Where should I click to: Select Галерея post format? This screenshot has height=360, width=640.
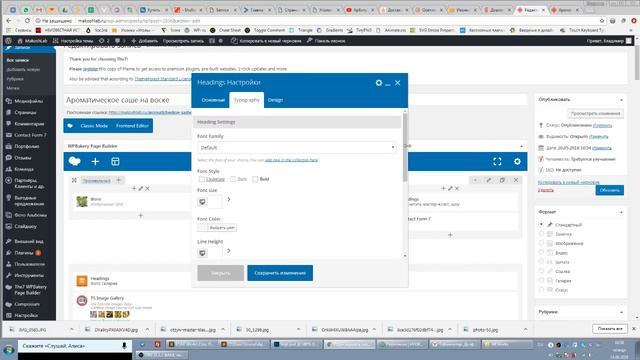[541, 280]
